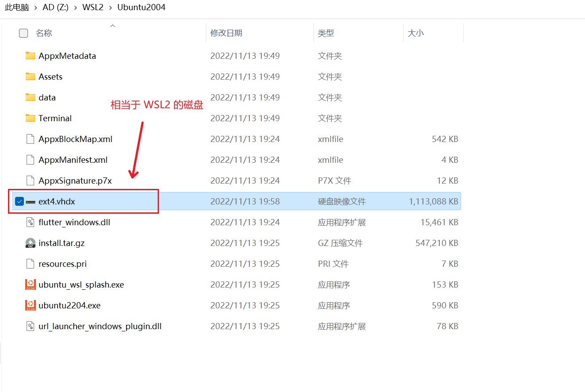585x392 pixels.
Task: Click the ext4.vhdx disk image icon
Action: 30,202
